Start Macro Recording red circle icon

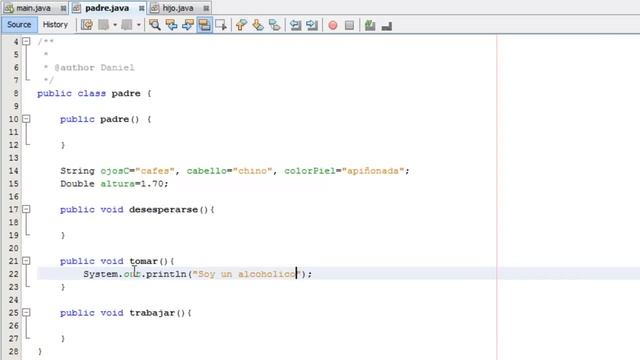tap(333, 25)
